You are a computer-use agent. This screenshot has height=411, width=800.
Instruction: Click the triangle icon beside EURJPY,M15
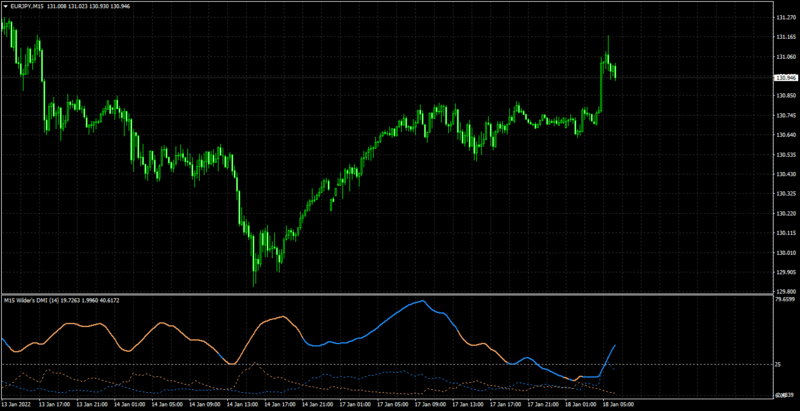[x=6, y=7]
